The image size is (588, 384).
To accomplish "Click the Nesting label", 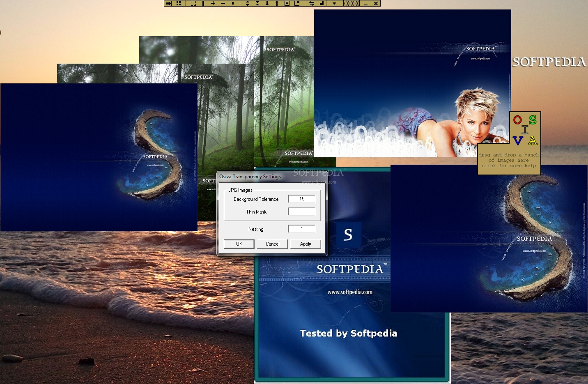I will pos(256,229).
